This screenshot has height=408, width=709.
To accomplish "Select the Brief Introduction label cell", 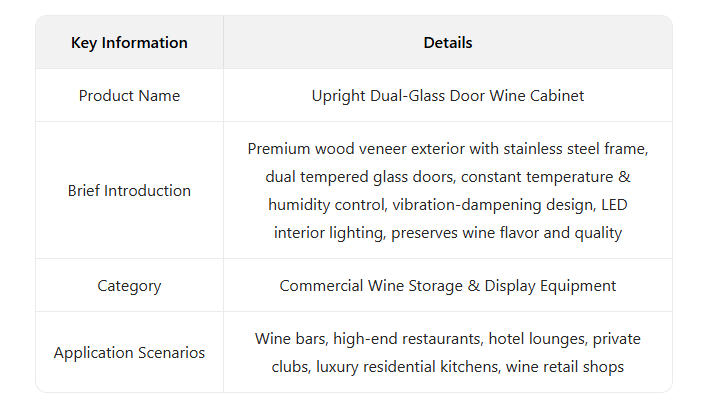I will [x=129, y=191].
